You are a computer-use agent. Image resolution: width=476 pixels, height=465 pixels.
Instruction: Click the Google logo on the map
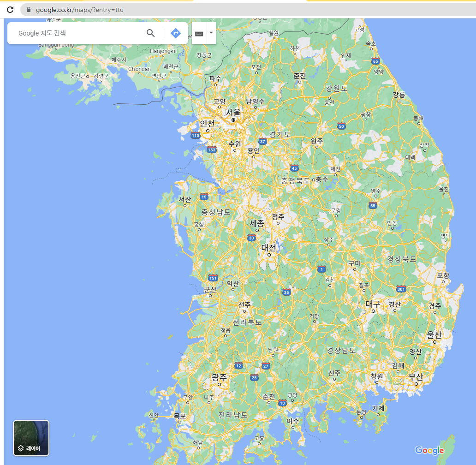[429, 450]
